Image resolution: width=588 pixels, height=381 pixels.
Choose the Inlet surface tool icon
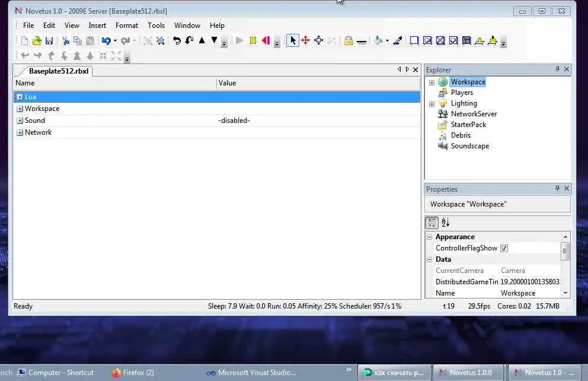click(x=466, y=40)
